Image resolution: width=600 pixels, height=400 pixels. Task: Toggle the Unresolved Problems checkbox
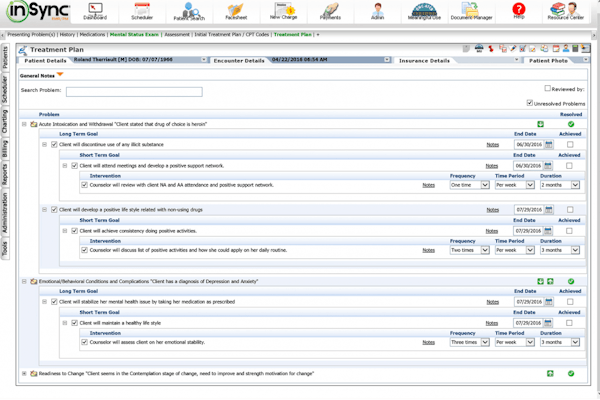(x=530, y=103)
